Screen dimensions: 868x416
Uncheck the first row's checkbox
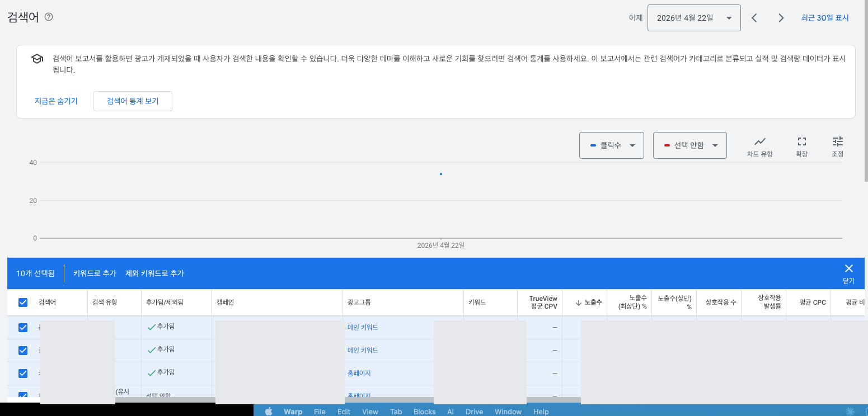pos(23,327)
